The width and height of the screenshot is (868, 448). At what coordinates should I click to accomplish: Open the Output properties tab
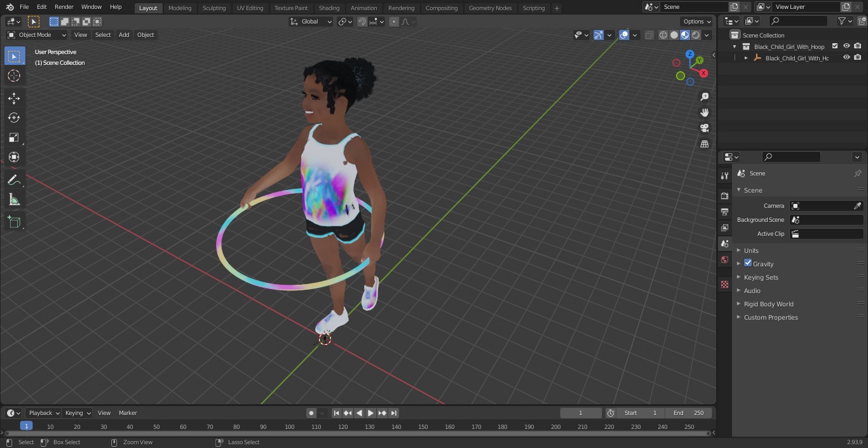pyautogui.click(x=724, y=212)
